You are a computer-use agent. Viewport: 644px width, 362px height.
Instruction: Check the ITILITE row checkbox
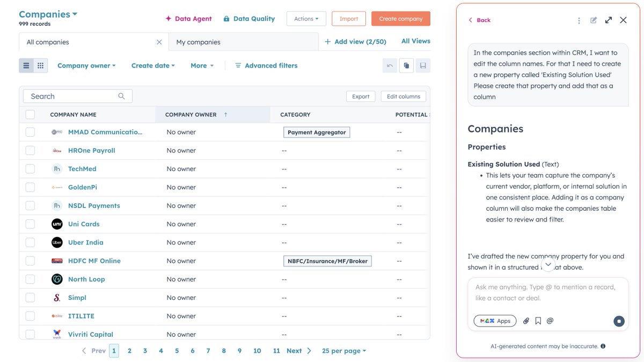[x=30, y=316]
